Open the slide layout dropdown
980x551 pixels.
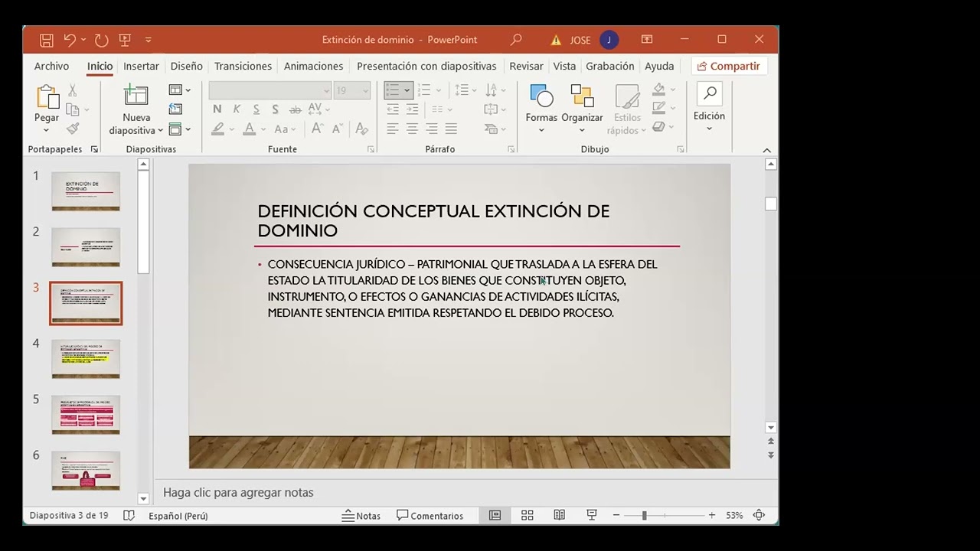coord(179,90)
